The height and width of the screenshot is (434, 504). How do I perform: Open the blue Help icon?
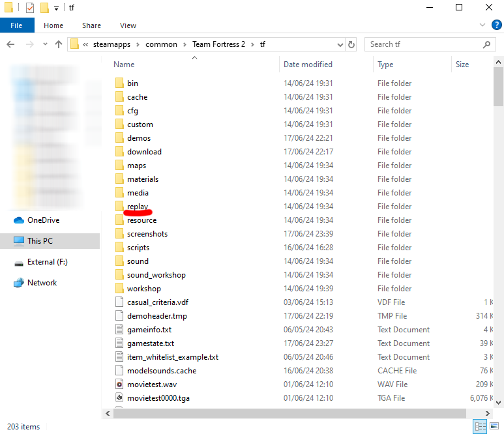pos(497,25)
